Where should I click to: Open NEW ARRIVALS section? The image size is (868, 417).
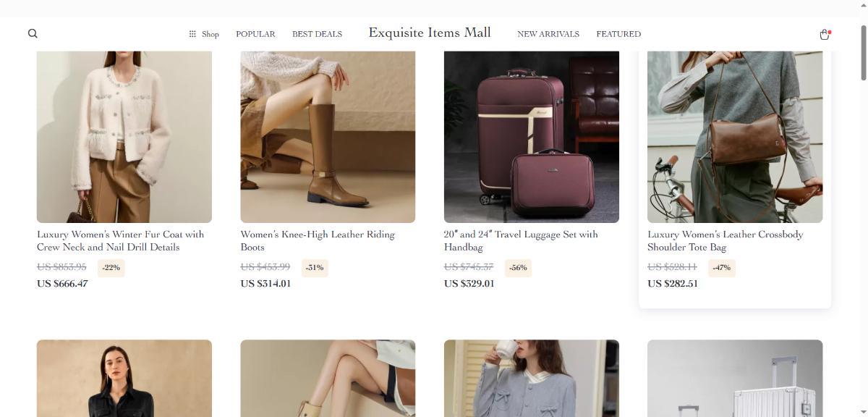(548, 34)
